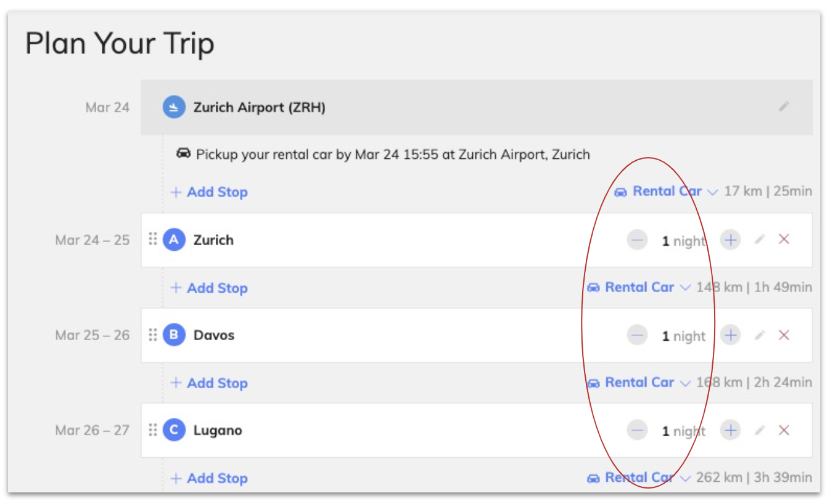Open the Rental Car dropdown above Zurich
Screen dimensions: 830x504
(666, 192)
